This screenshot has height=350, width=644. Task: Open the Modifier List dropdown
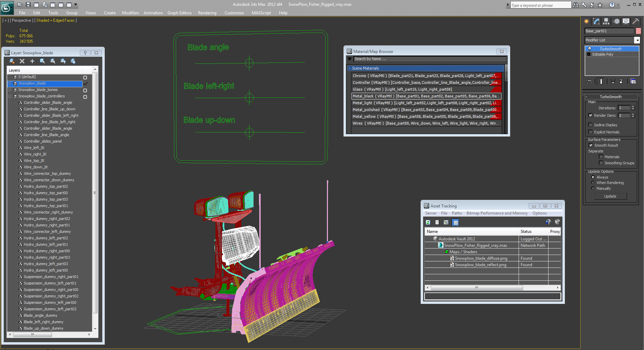pos(637,40)
